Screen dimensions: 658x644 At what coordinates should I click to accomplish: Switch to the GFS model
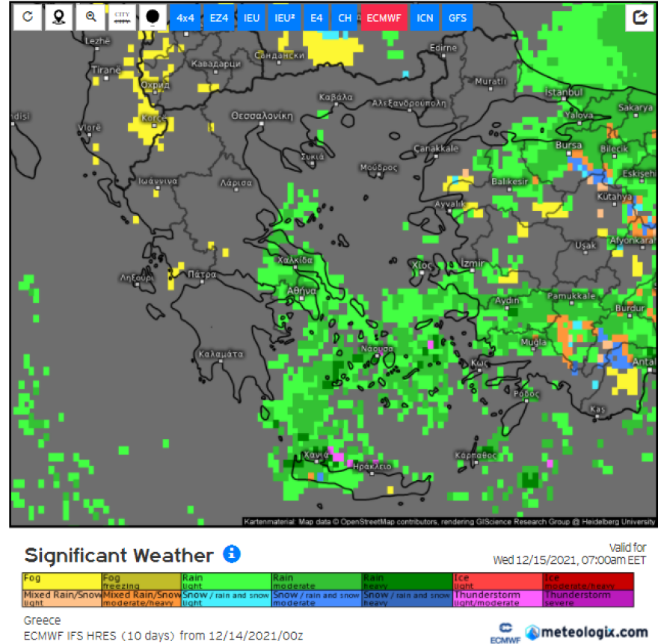[x=455, y=18]
